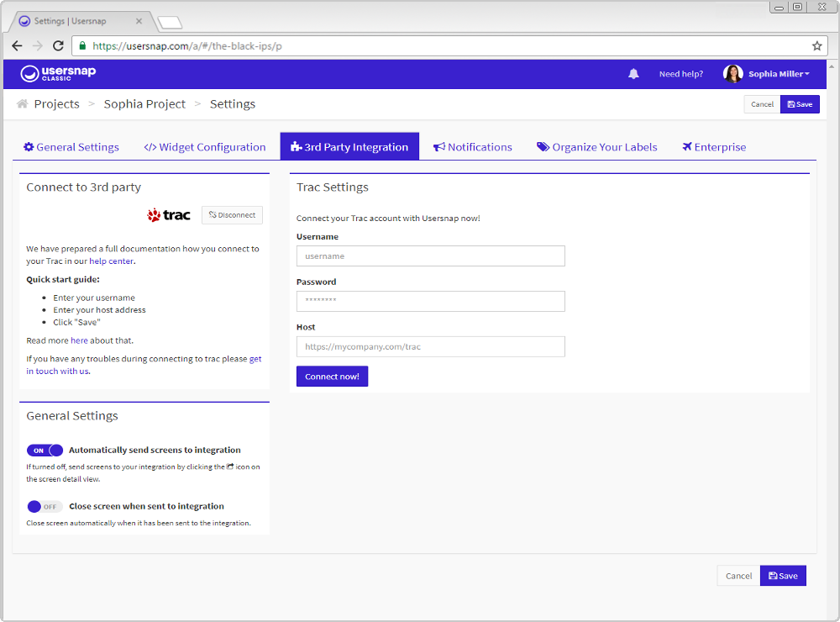This screenshot has width=840, height=622.
Task: Switch to Organize Your Labels tab
Action: tap(596, 147)
